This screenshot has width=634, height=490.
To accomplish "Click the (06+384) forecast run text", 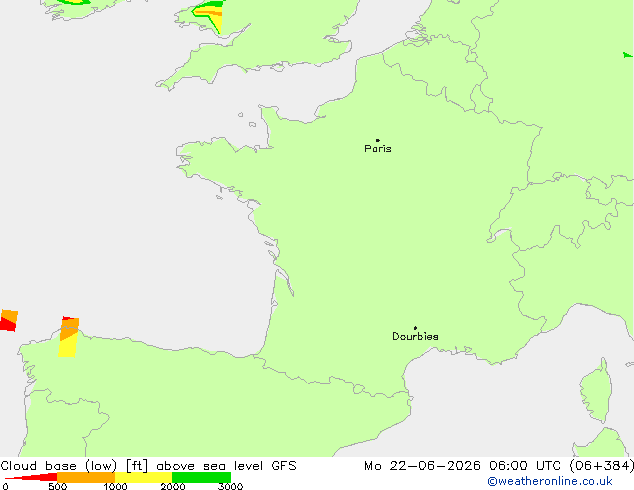I will pyautogui.click(x=601, y=466).
